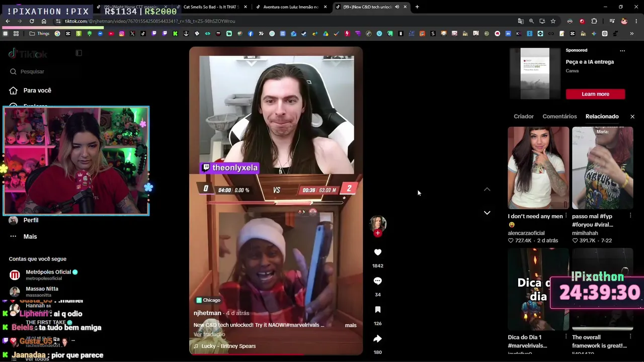
Task: Bookmark this page with star icon
Action: (x=553, y=21)
